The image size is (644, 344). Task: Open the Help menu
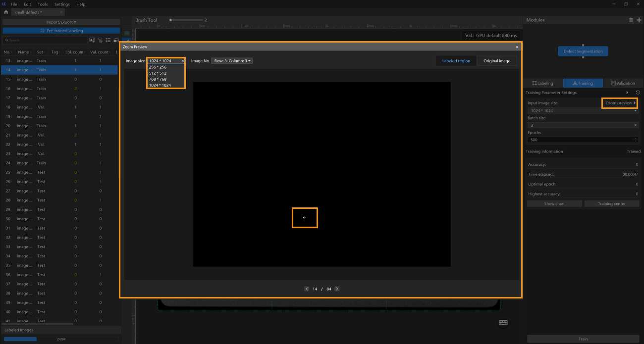coord(81,4)
